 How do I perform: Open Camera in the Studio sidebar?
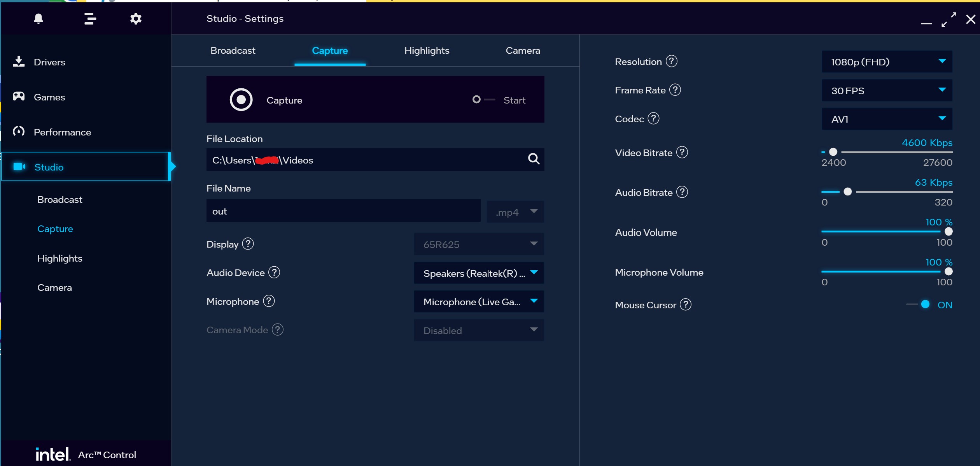pos(54,288)
